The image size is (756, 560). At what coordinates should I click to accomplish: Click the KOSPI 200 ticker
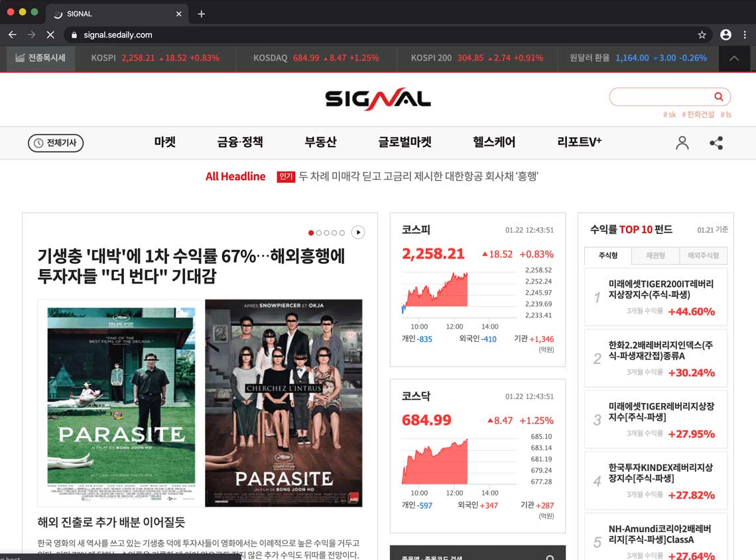coord(477,58)
